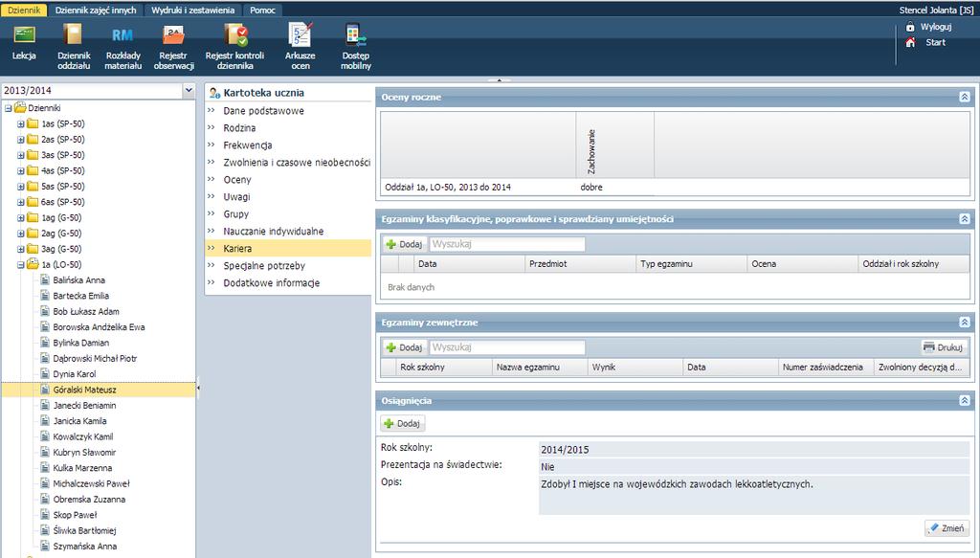The height and width of the screenshot is (558, 980).
Task: Select student Obremska Zuzanna
Action: [x=89, y=499]
